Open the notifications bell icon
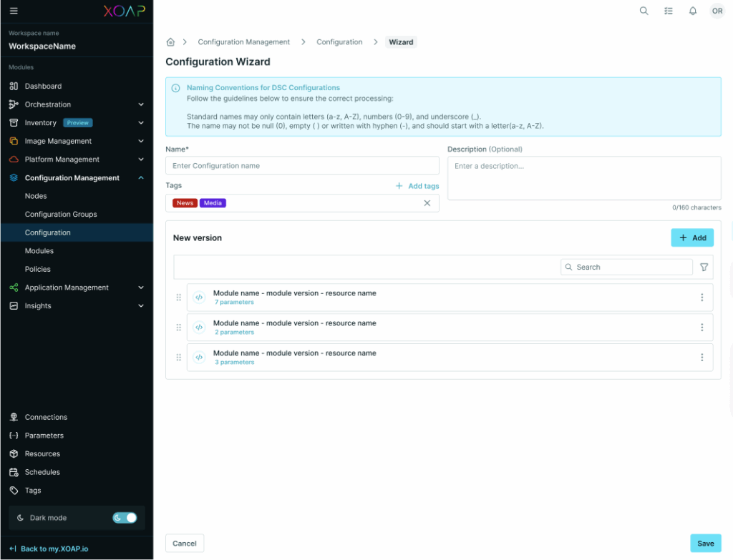 tap(692, 11)
